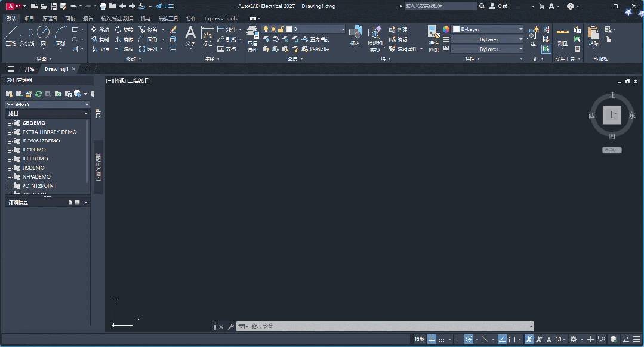This screenshot has height=347, width=644.
Task: Expand the GBDEMO project tree node
Action: (10, 123)
